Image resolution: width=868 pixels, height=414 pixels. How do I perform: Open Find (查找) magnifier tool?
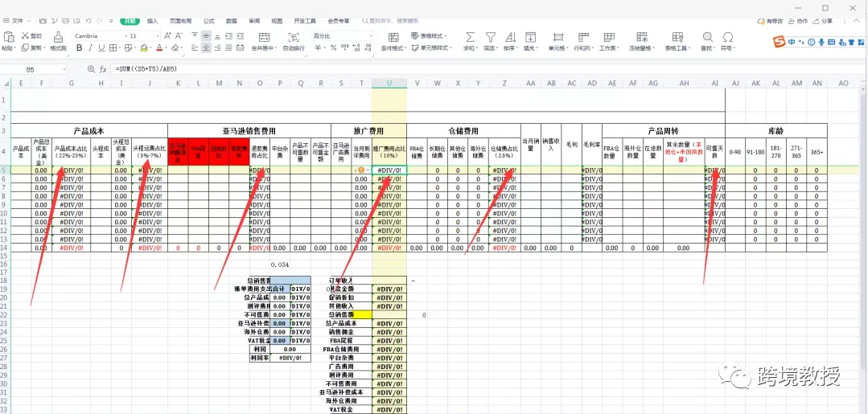tap(707, 37)
